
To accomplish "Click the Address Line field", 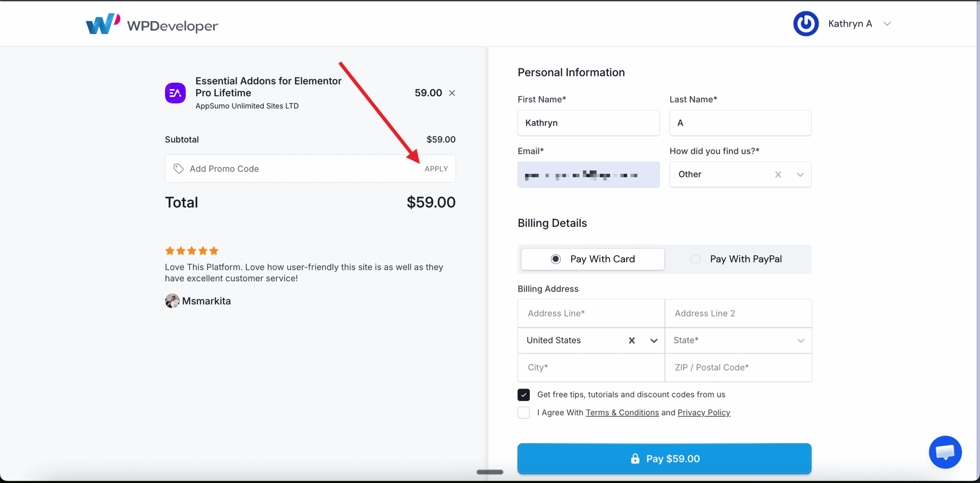I will pos(591,313).
